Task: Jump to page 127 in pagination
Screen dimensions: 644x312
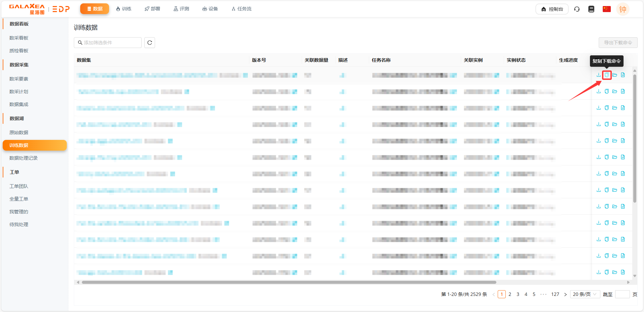Action: 555,294
